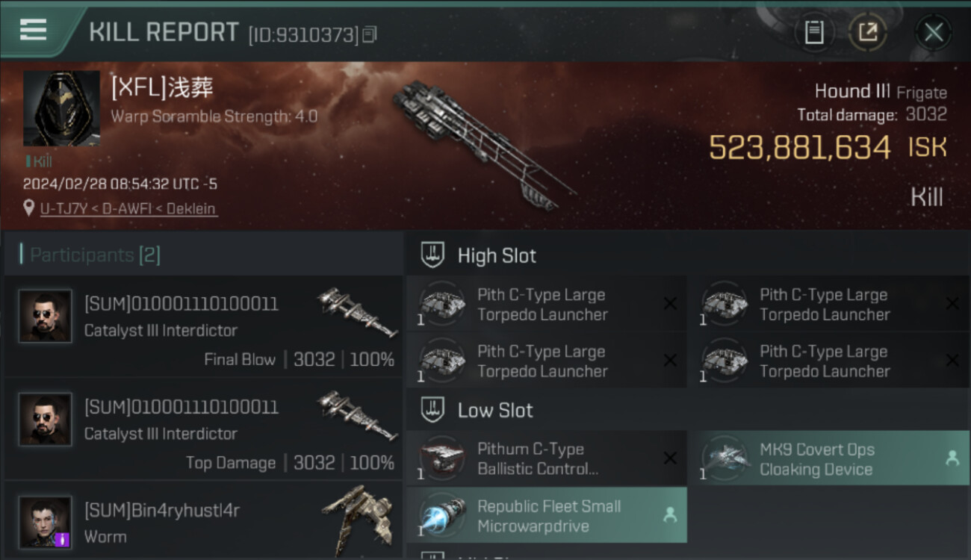Collapse the High Slot section
The image size is (971, 560).
tap(497, 255)
